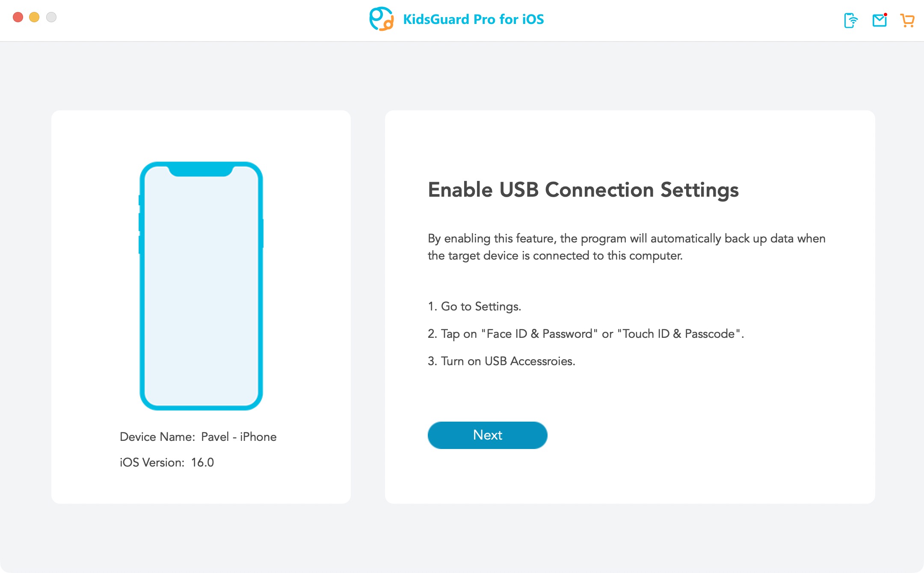
Task: Click the 16.0 version number
Action: point(202,462)
